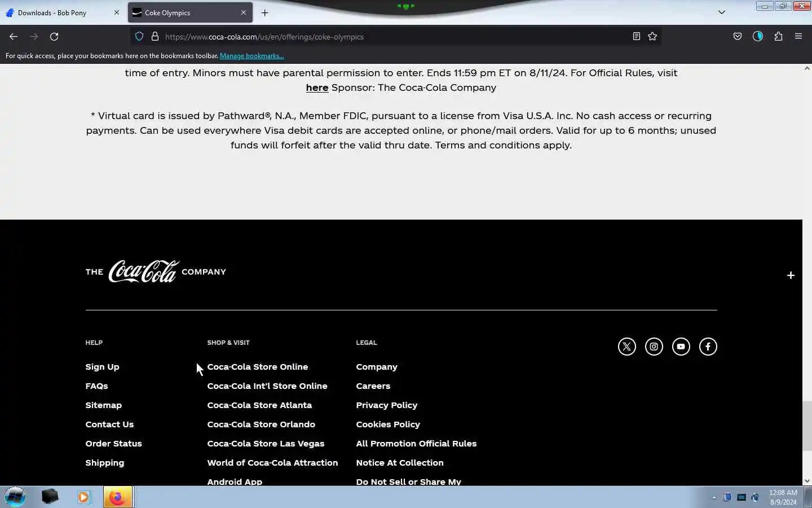Open media player taskbar icon
The width and height of the screenshot is (812, 508).
click(84, 497)
